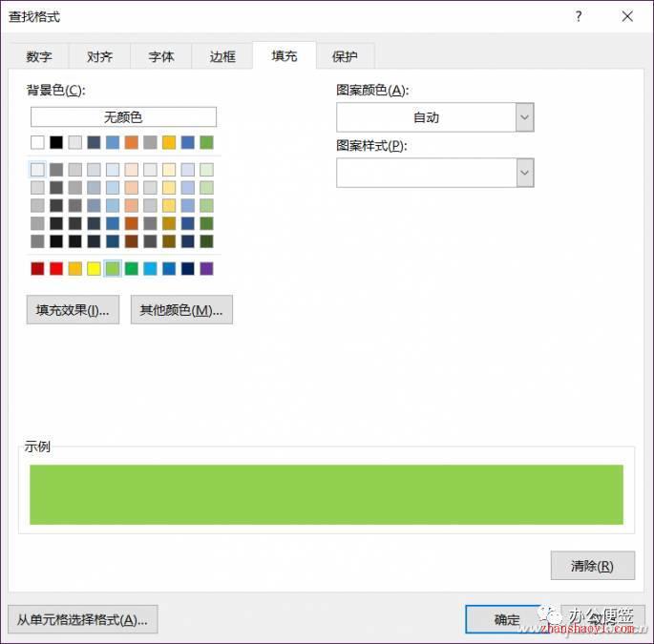Image resolution: width=654 pixels, height=644 pixels.
Task: Click the 清除 button
Action: point(592,566)
